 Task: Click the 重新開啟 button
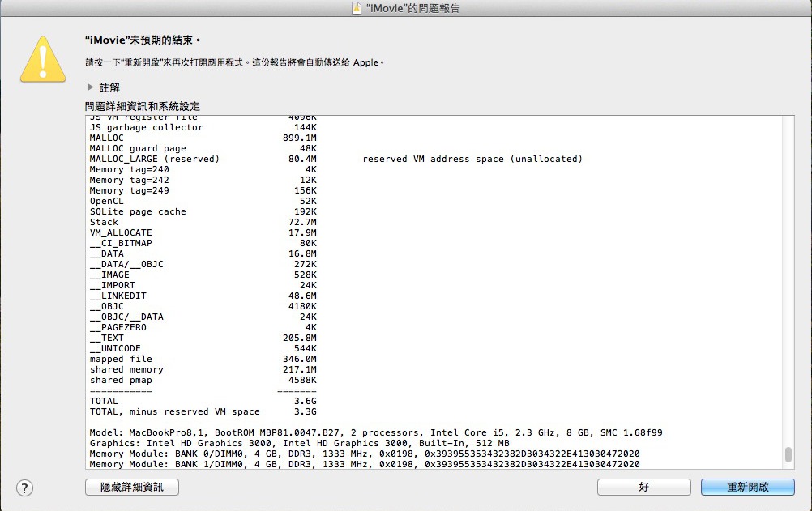(x=748, y=488)
